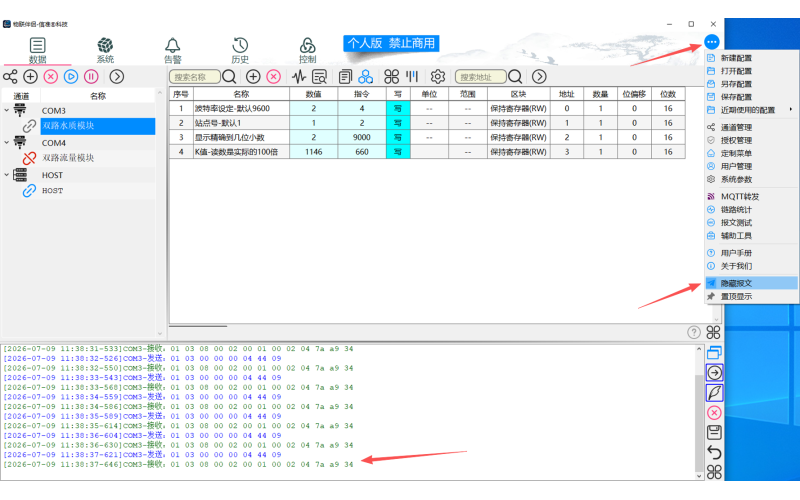Click the vertical bars column icon
800x500 pixels.
tap(412, 77)
